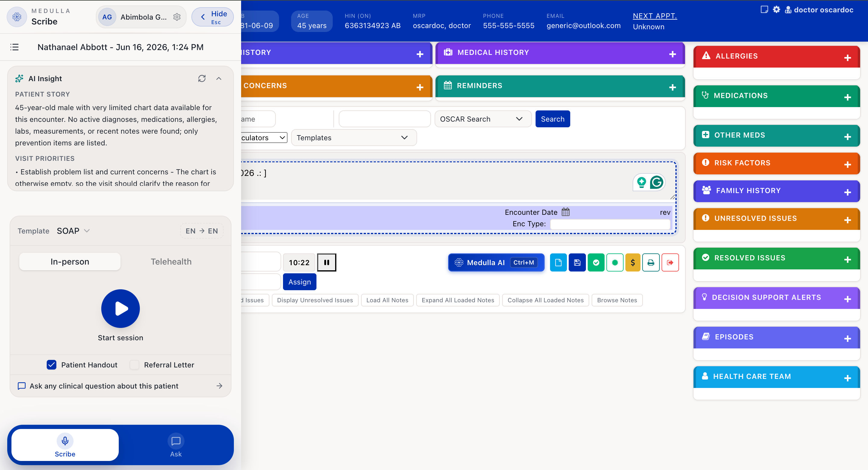This screenshot has width=868, height=470.
Task: Click the Medulla brain logo icon
Action: 17,17
